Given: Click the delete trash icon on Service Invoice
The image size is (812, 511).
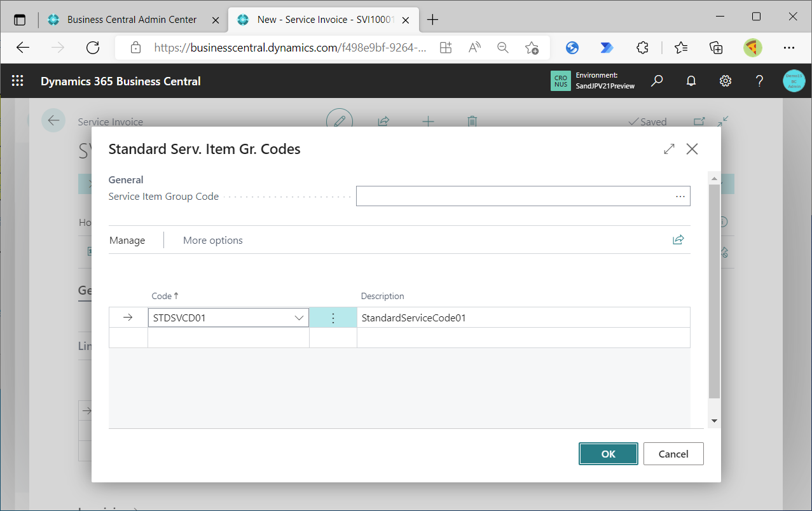Looking at the screenshot, I should (472, 121).
